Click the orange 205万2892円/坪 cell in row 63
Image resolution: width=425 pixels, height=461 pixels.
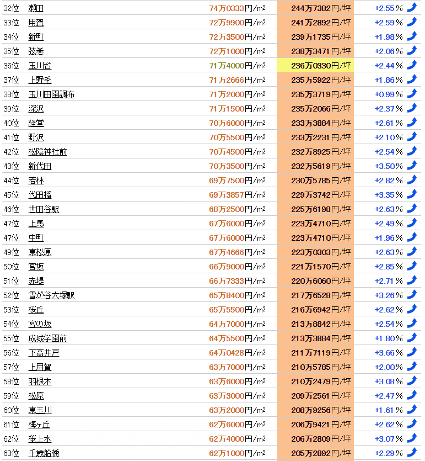coord(315,453)
